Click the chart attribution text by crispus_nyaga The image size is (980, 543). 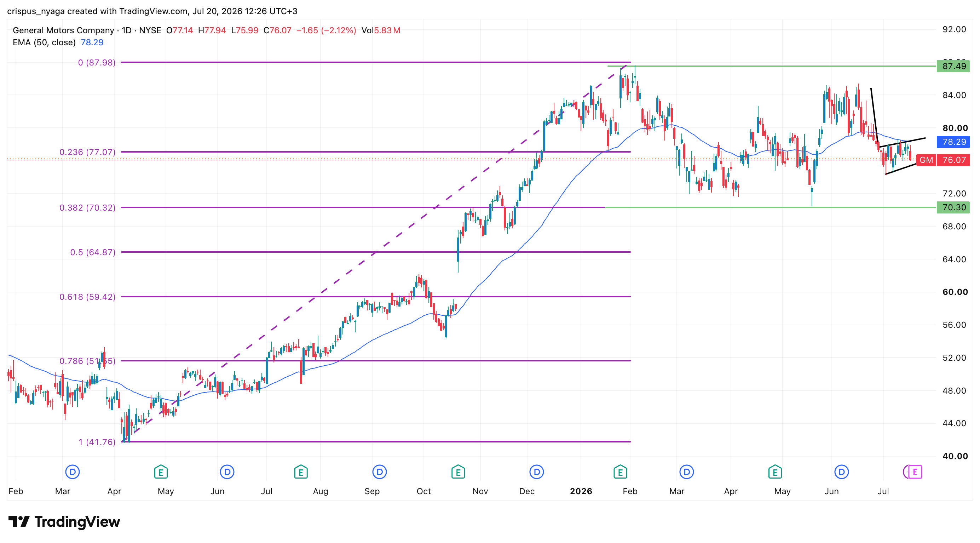coord(152,11)
